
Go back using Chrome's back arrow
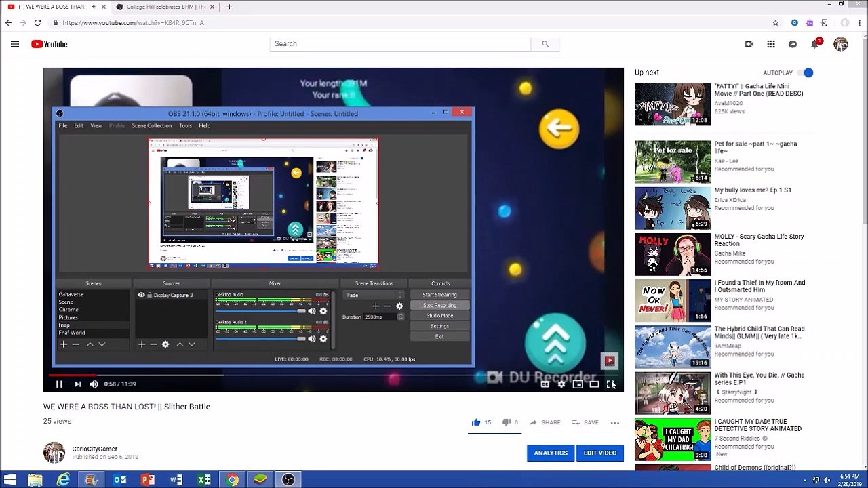click(x=8, y=23)
